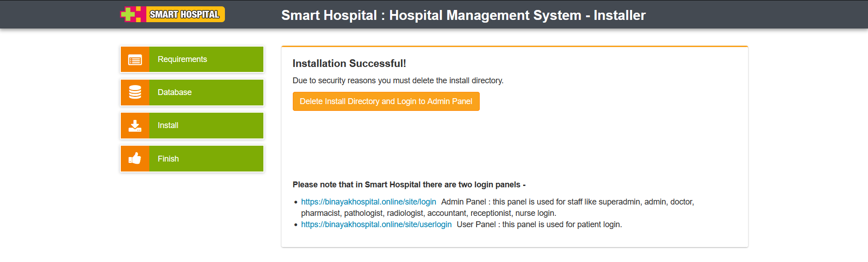This screenshot has width=868, height=262.
Task: Open the binayakhospital site/login link
Action: coord(368,202)
